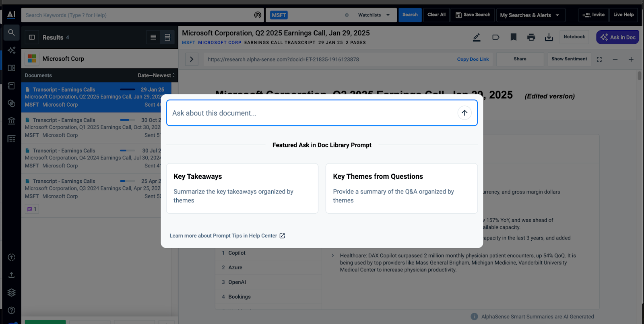
Task: Click Copy Doc Link
Action: coord(473,59)
